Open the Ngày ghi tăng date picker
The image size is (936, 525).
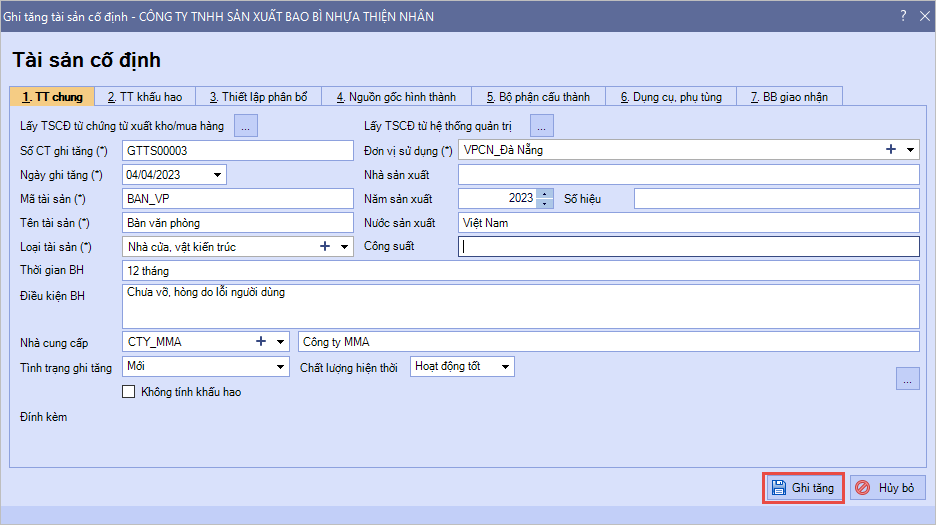(x=218, y=175)
